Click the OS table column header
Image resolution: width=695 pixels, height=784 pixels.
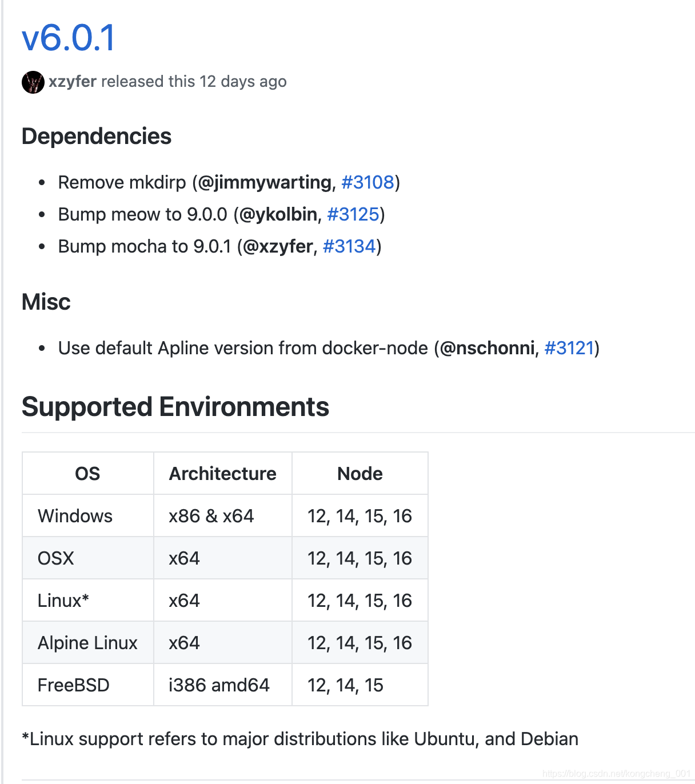click(88, 473)
